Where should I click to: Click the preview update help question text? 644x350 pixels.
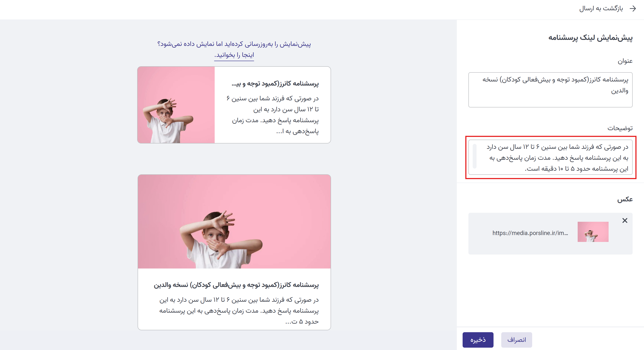pos(234,44)
